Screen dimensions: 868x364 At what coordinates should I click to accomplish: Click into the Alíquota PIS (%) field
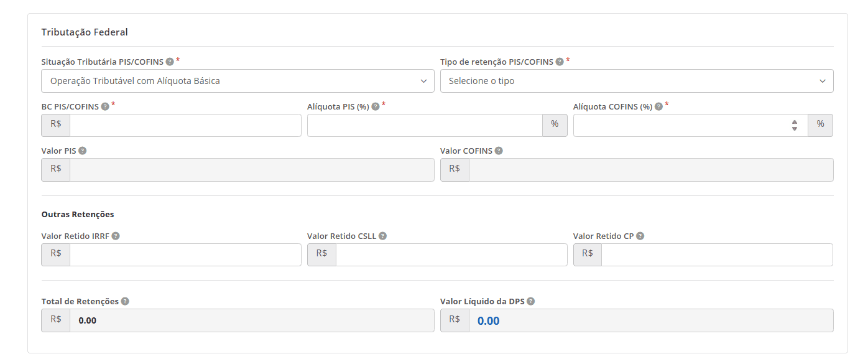tap(425, 125)
